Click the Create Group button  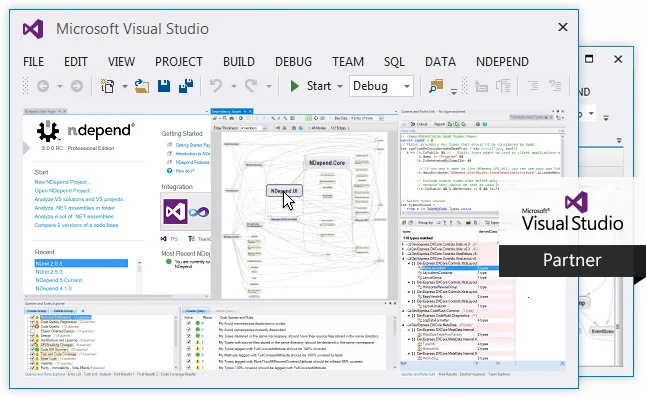pos(36,311)
